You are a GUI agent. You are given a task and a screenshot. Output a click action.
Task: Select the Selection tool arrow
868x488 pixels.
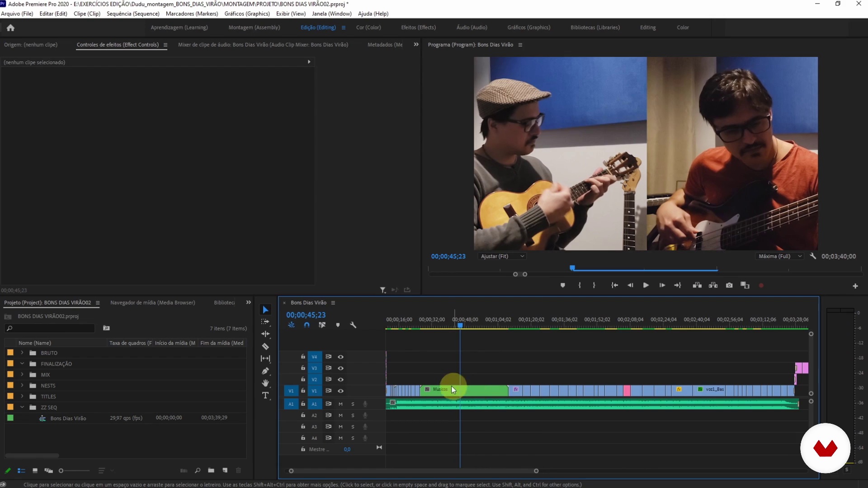coord(266,310)
